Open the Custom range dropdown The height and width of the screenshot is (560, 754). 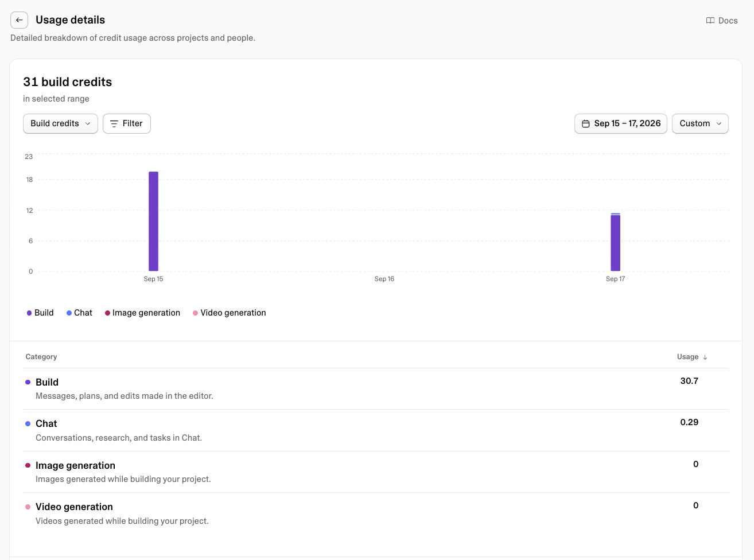[x=700, y=123]
